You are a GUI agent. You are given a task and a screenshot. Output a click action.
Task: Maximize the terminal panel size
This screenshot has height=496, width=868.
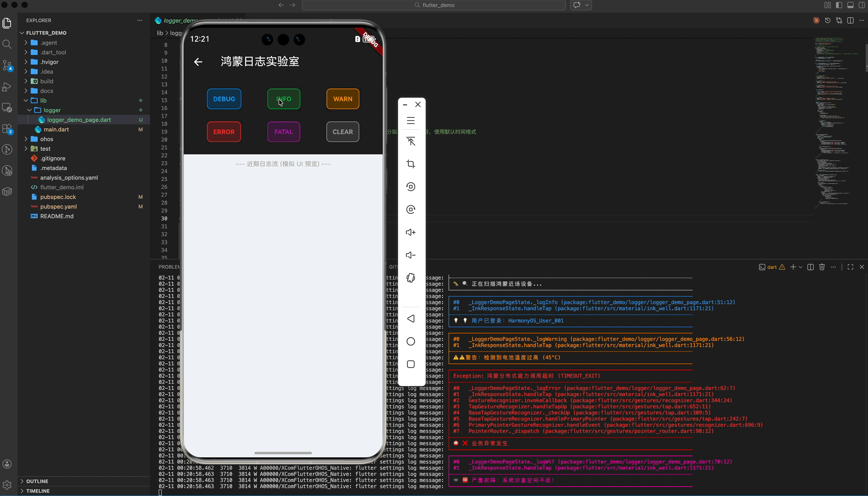point(850,267)
